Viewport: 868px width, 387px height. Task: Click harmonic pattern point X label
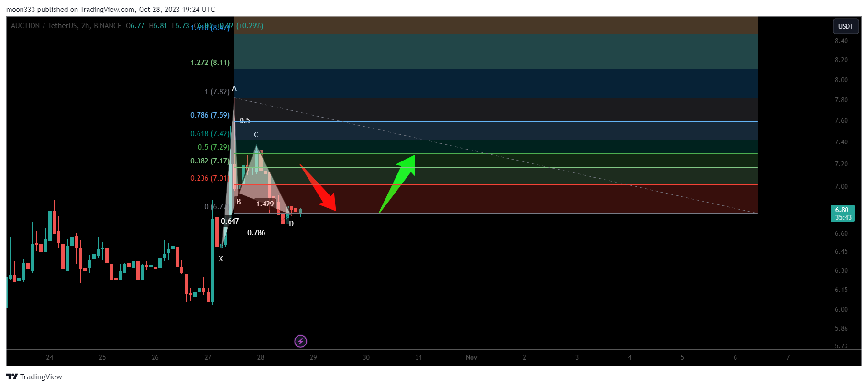coord(221,259)
